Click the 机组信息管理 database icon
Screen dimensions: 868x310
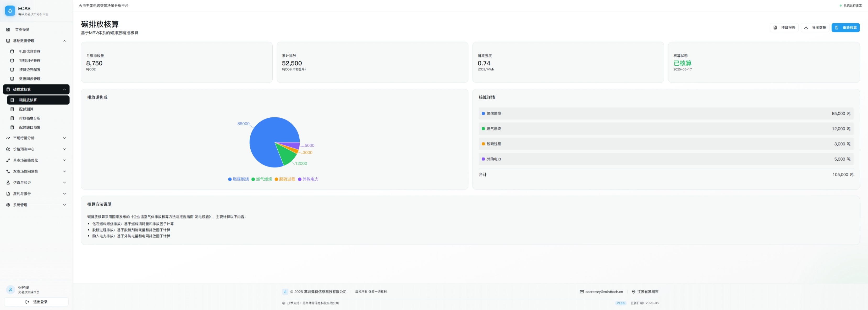pyautogui.click(x=12, y=52)
